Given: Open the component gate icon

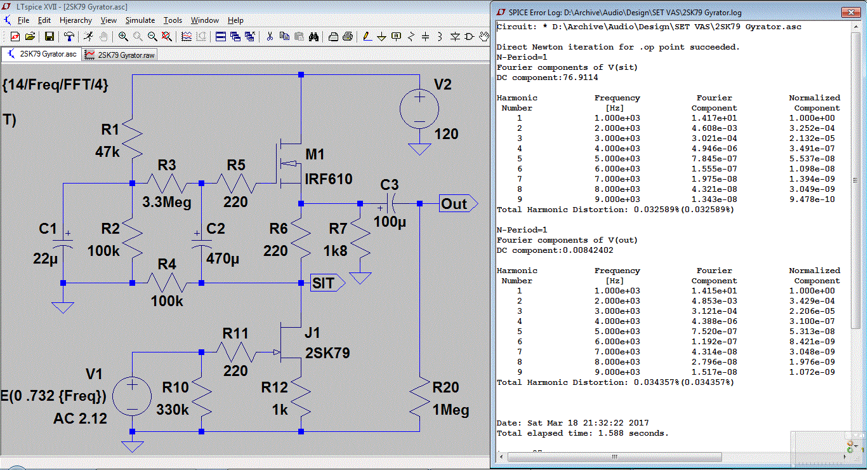Looking at the screenshot, I should click(470, 37).
